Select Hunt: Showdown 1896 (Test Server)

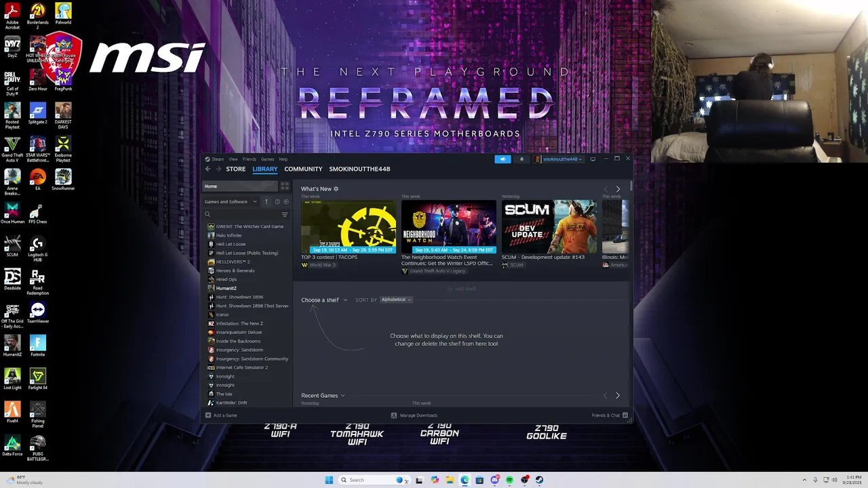pyautogui.click(x=252, y=306)
